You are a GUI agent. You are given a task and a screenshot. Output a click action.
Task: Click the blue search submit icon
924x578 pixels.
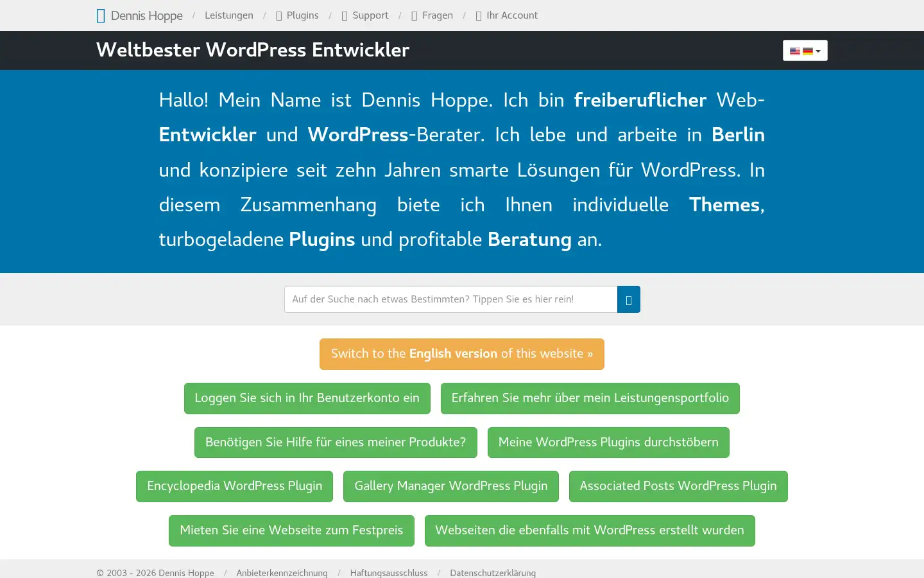click(629, 299)
